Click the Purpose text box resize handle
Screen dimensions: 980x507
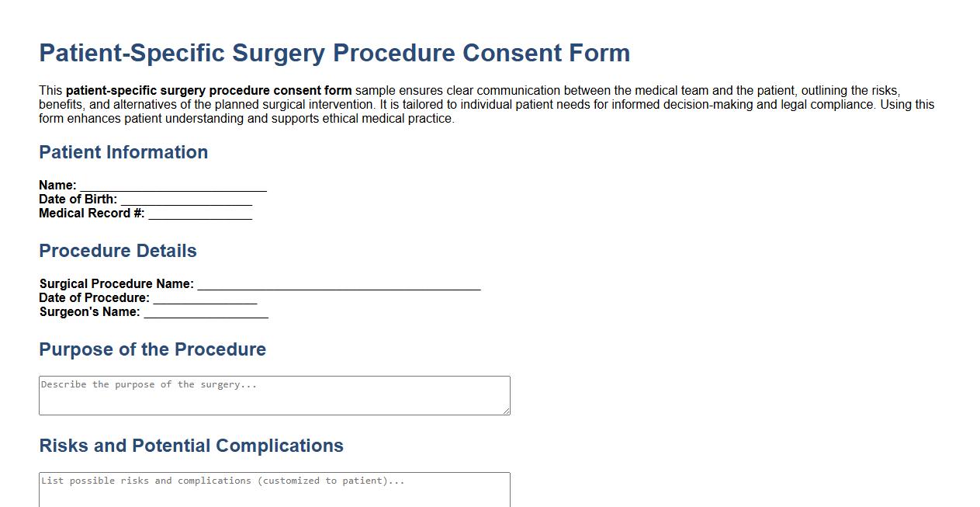[507, 412]
